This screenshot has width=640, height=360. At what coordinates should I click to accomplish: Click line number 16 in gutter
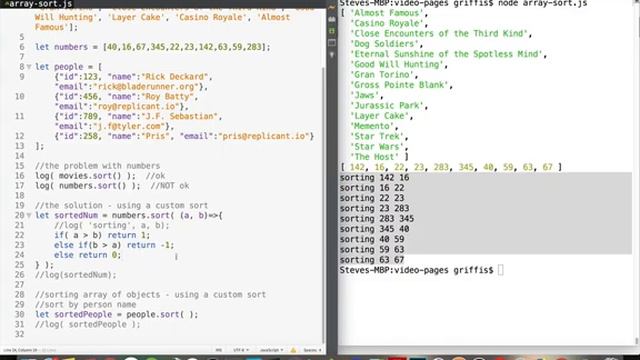(x=20, y=176)
